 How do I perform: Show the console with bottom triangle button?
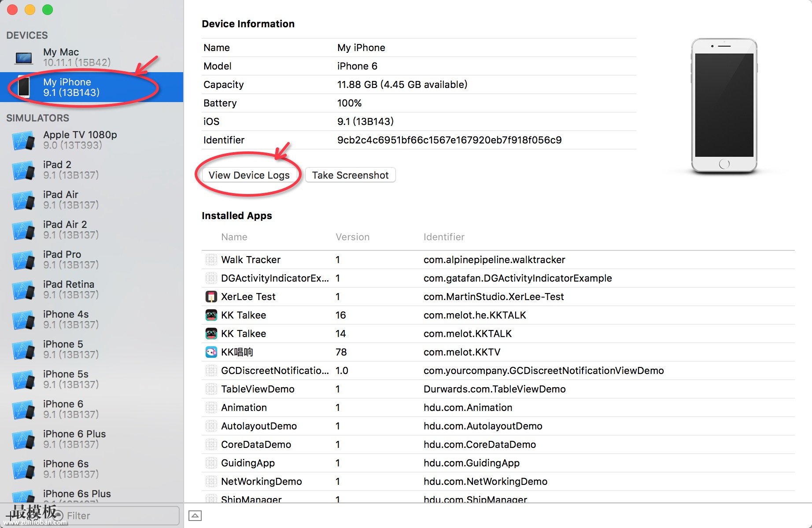(195, 516)
